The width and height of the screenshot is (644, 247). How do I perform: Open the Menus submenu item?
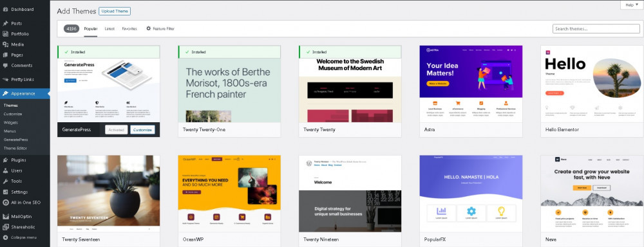click(10, 131)
